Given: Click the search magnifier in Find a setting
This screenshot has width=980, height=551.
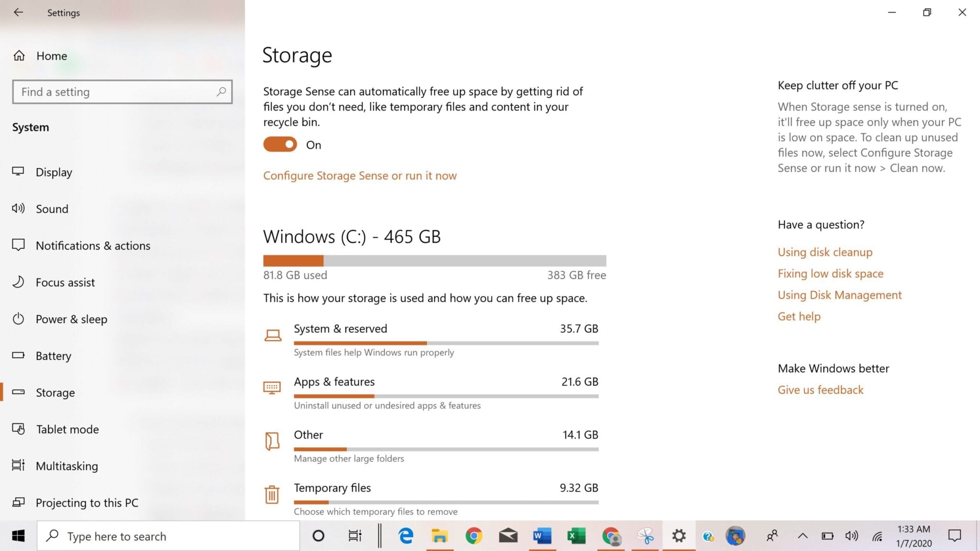Looking at the screenshot, I should [221, 91].
